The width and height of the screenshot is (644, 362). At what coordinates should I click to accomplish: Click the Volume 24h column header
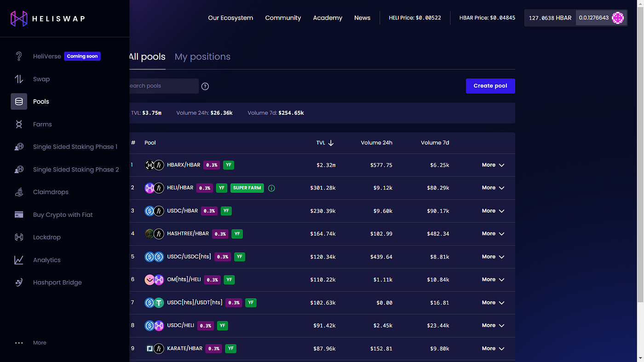pyautogui.click(x=376, y=143)
